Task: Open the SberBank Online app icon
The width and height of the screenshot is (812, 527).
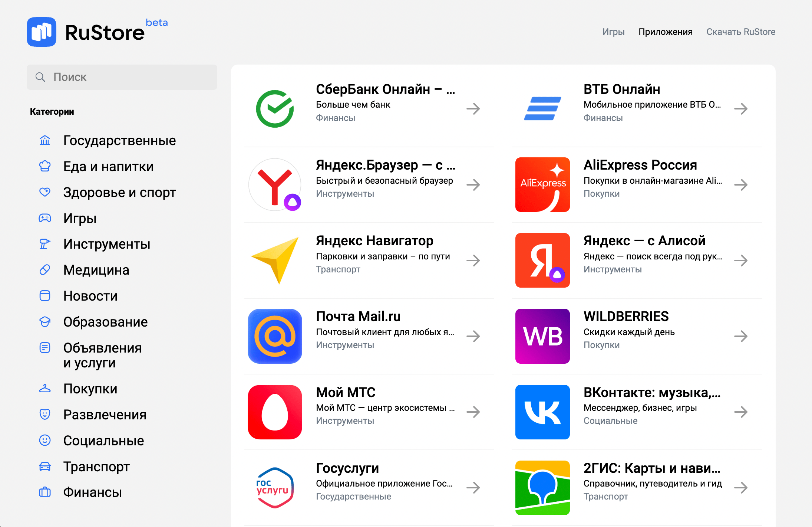Action: click(x=275, y=109)
